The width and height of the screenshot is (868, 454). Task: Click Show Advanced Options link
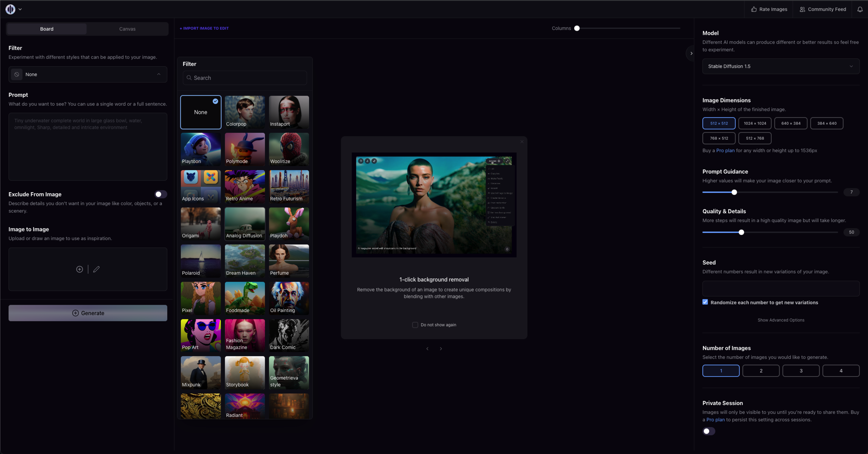pos(781,320)
